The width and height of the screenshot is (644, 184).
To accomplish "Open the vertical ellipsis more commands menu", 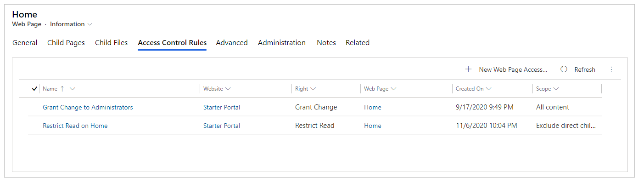I will click(x=611, y=69).
